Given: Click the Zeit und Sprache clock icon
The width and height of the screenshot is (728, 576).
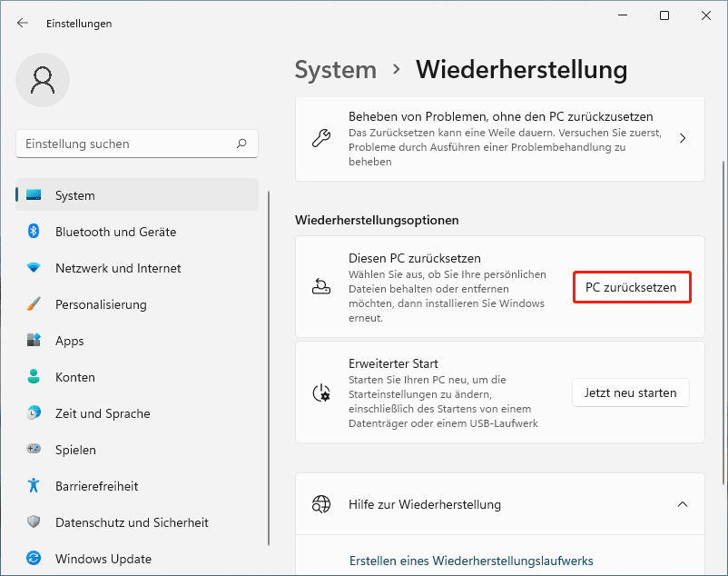Looking at the screenshot, I should point(34,413).
